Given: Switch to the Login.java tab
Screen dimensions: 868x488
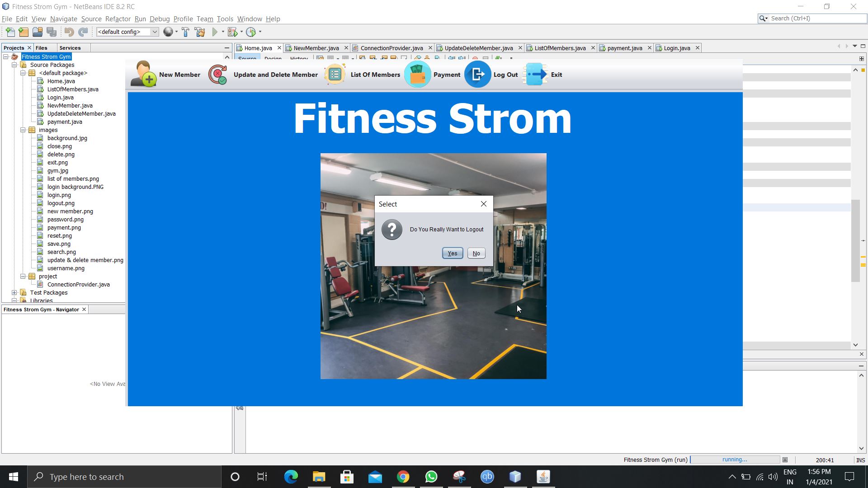Looking at the screenshot, I should tap(676, 48).
